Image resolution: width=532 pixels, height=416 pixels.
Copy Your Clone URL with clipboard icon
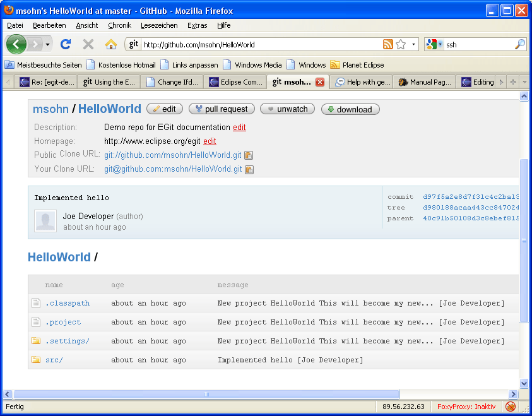point(249,169)
